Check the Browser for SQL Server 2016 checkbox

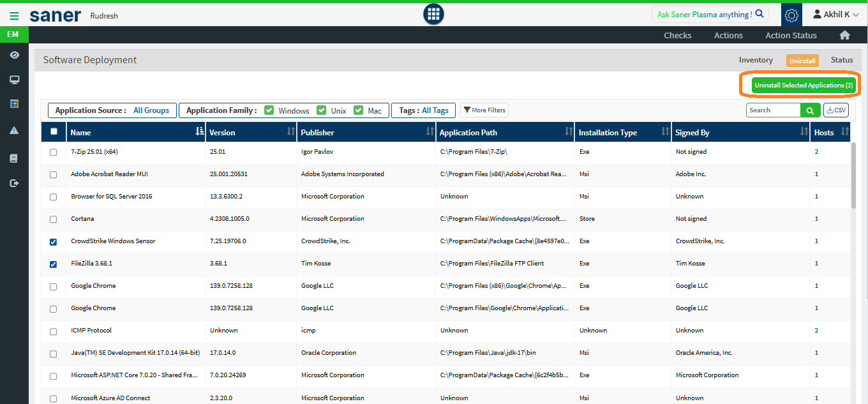tap(54, 197)
